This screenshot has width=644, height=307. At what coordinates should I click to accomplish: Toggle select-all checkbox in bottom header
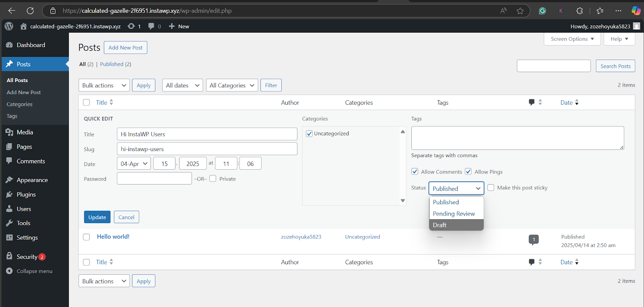(x=86, y=262)
